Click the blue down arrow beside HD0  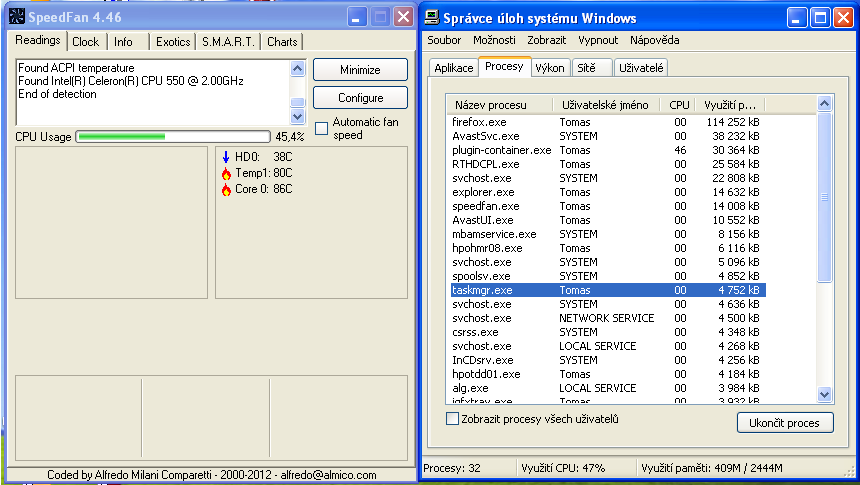tap(226, 157)
